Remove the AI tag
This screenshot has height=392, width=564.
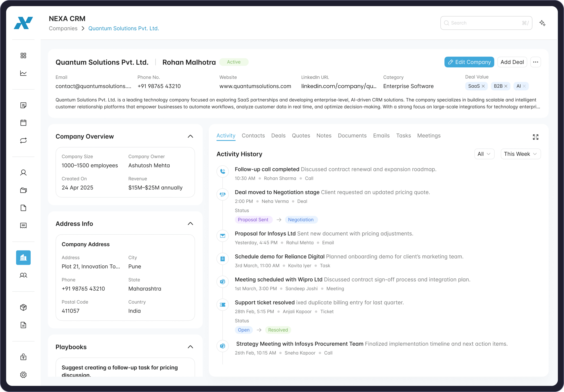coord(524,86)
